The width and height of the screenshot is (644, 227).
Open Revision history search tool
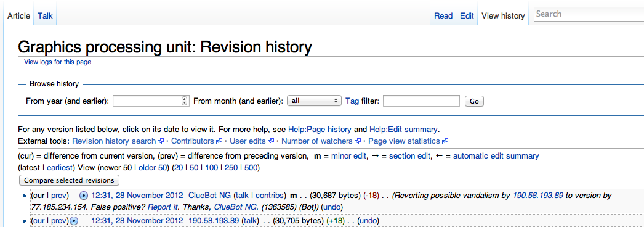[x=114, y=141]
